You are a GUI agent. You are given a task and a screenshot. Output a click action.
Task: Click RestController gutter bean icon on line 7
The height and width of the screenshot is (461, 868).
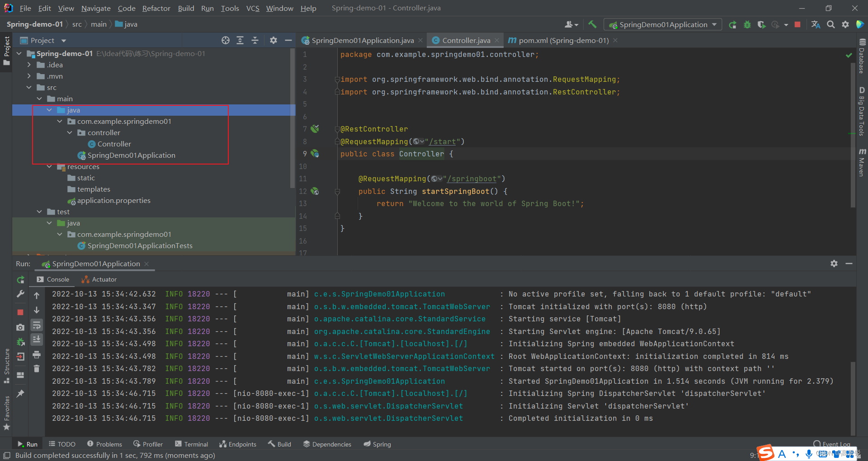pyautogui.click(x=315, y=129)
